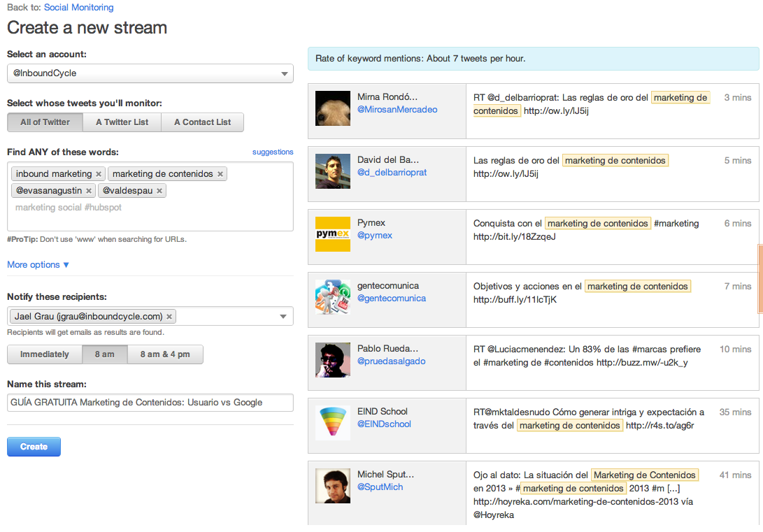Viewport: 763px width, 532px height.
Task: Select All of Twitter monitoring option
Action: [45, 122]
